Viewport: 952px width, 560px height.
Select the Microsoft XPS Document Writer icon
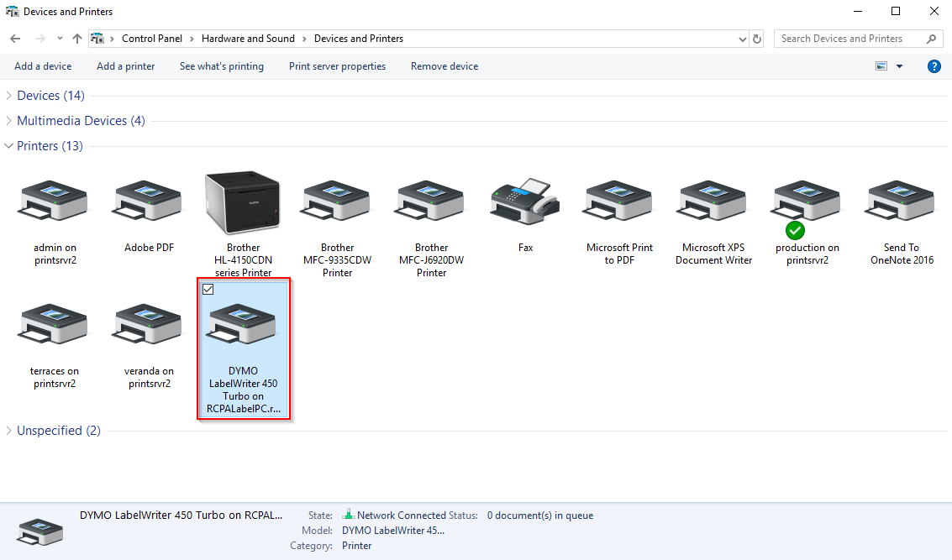tap(713, 201)
